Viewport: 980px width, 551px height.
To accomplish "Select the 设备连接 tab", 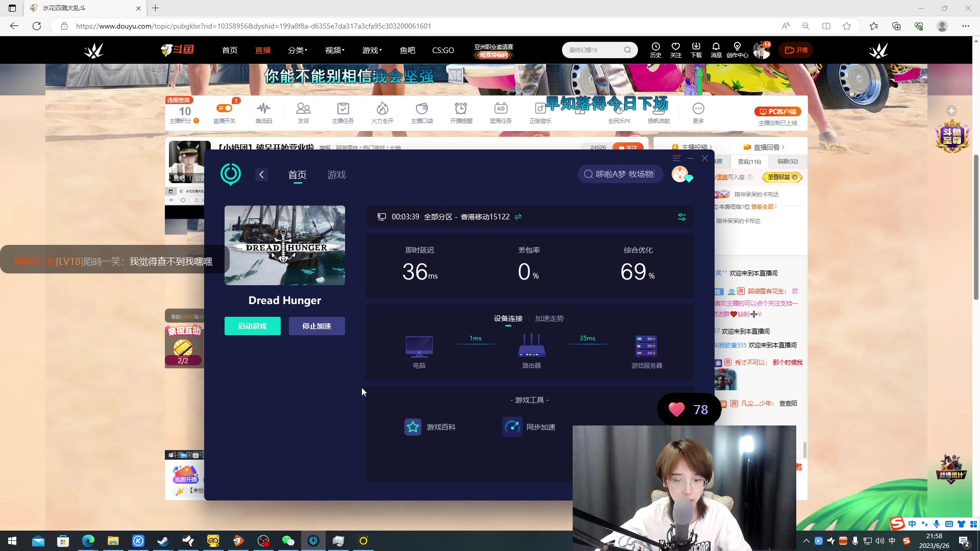I will [508, 318].
